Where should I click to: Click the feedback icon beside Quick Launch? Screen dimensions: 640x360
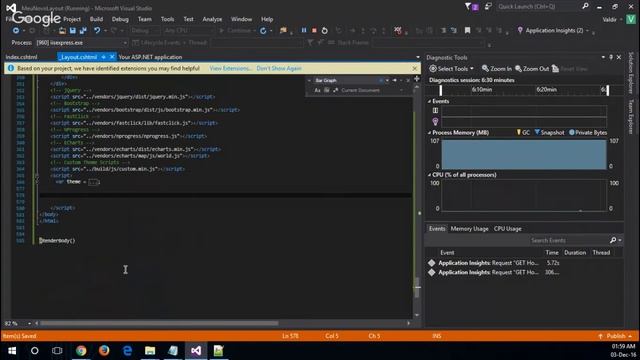click(x=488, y=7)
